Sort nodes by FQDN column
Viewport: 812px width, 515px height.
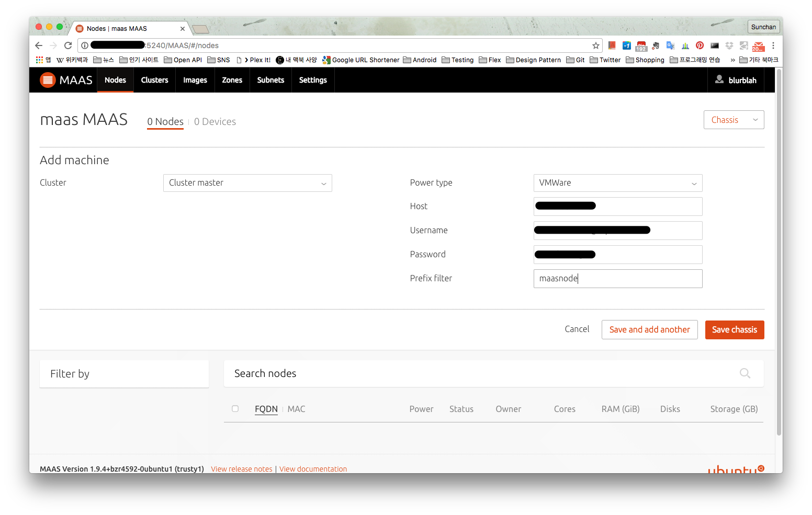pyautogui.click(x=266, y=409)
